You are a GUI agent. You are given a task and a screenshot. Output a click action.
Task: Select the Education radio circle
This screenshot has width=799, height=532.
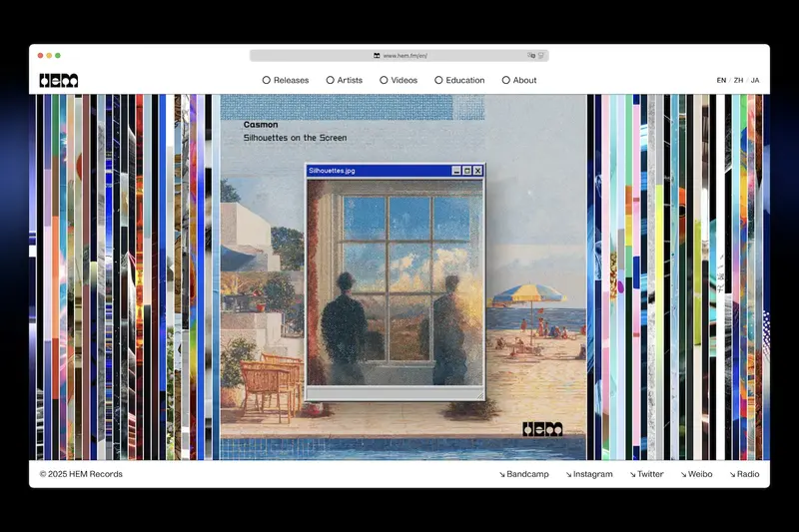(x=438, y=80)
